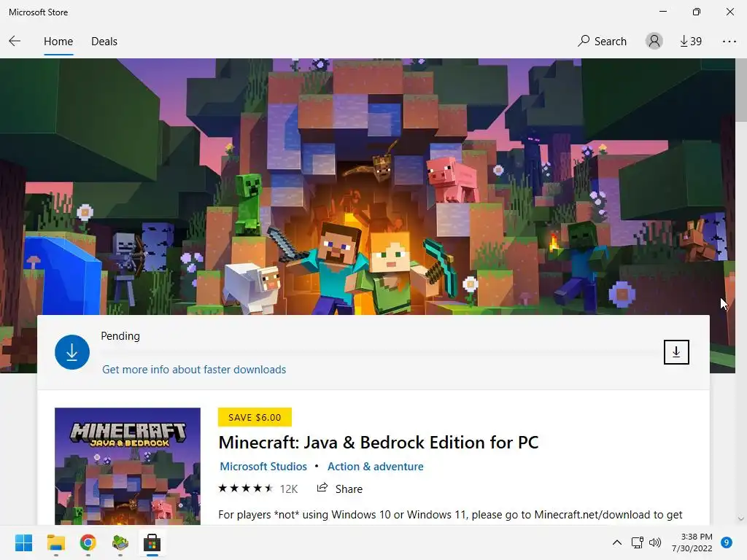Click the Microsoft Store taskbar icon
This screenshot has width=747, height=560.
(x=152, y=542)
